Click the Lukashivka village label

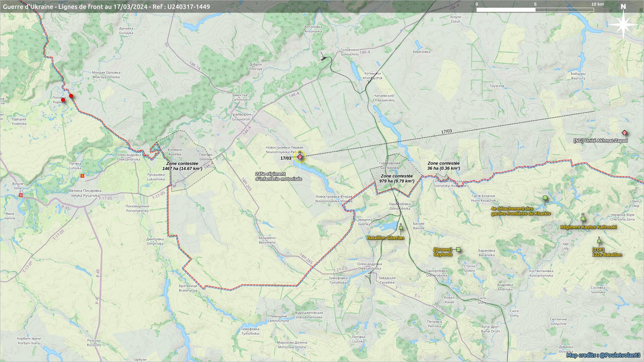point(156,177)
